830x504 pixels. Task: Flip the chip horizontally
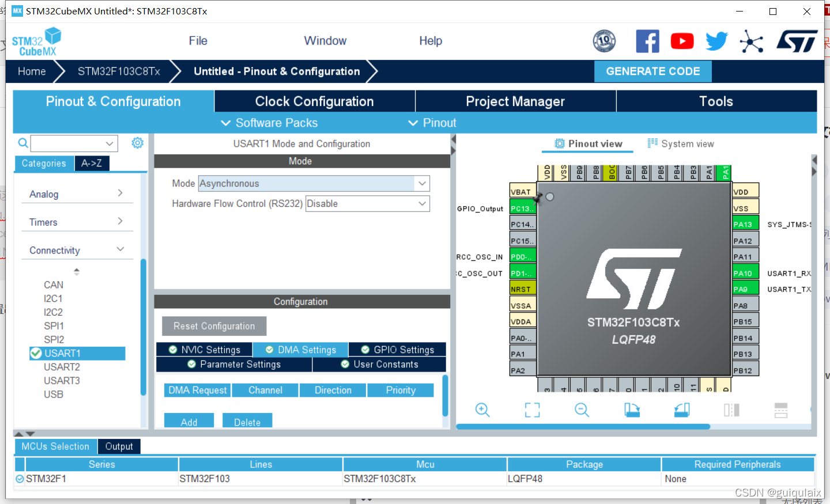tap(731, 410)
